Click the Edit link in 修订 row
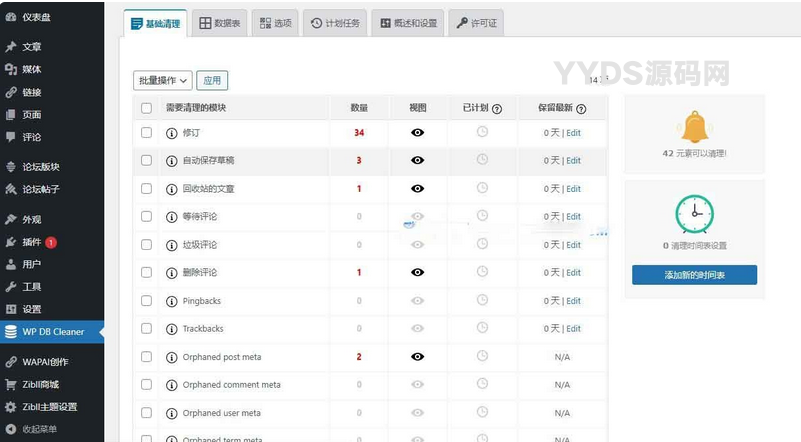 573,133
